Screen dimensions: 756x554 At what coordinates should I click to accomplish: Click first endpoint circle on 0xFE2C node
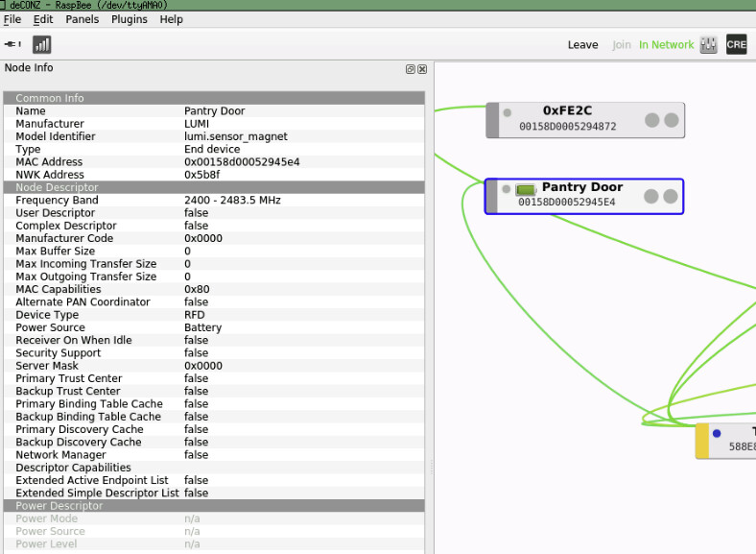(651, 120)
